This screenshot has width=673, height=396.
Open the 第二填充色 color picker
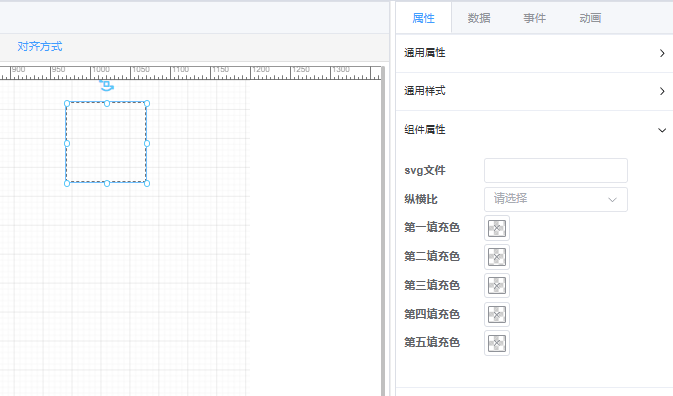497,257
